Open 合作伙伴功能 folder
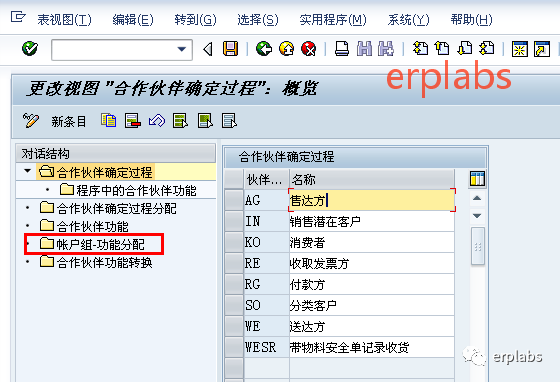This screenshot has height=382, width=560. coord(84,226)
